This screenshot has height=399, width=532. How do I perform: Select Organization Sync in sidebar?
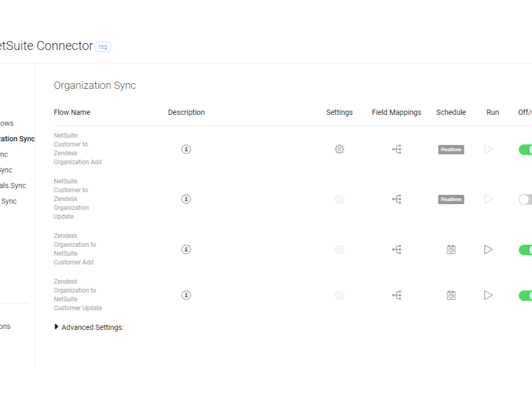(x=18, y=139)
